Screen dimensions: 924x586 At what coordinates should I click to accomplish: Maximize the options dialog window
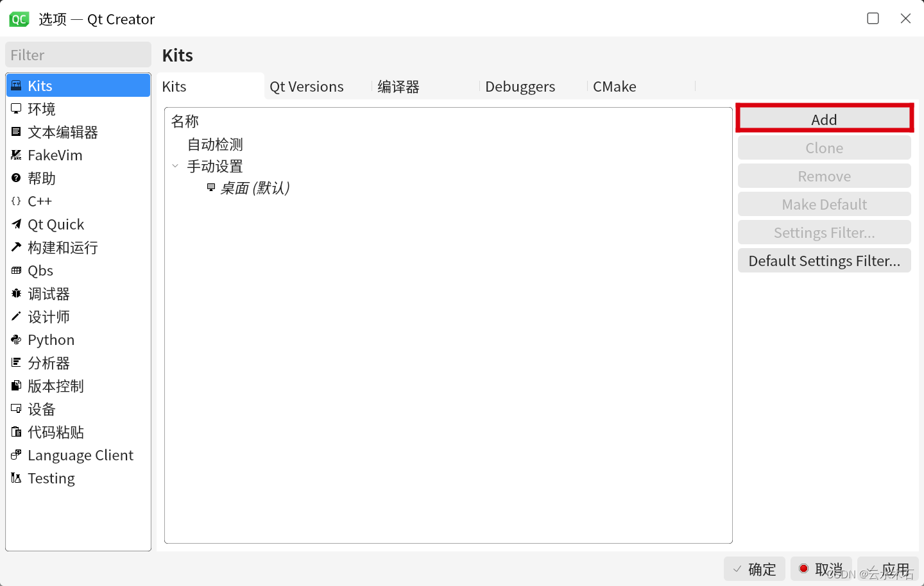[873, 19]
